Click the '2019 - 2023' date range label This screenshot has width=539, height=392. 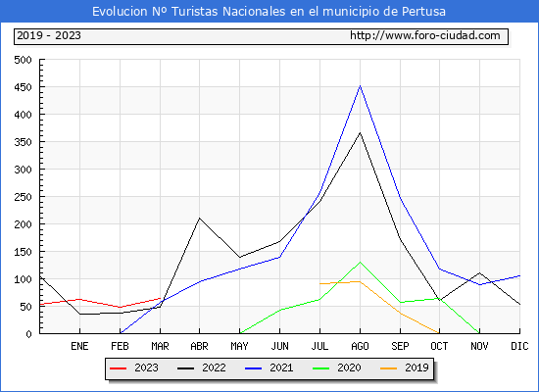(x=49, y=35)
